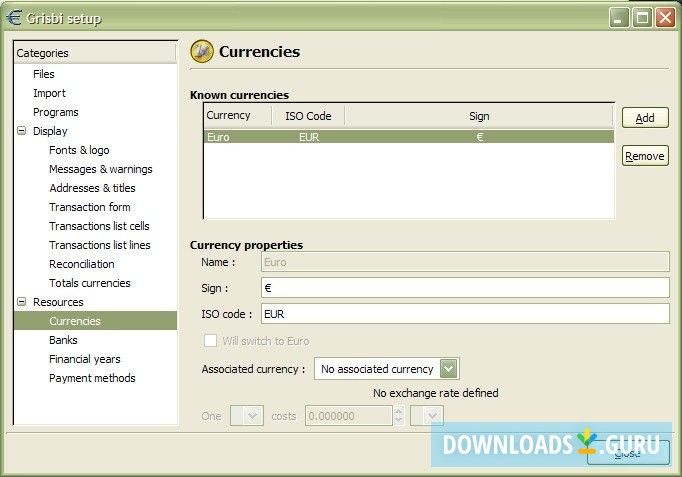Open Totals currencies settings
Image resolution: width=682 pixels, height=477 pixels.
90,283
